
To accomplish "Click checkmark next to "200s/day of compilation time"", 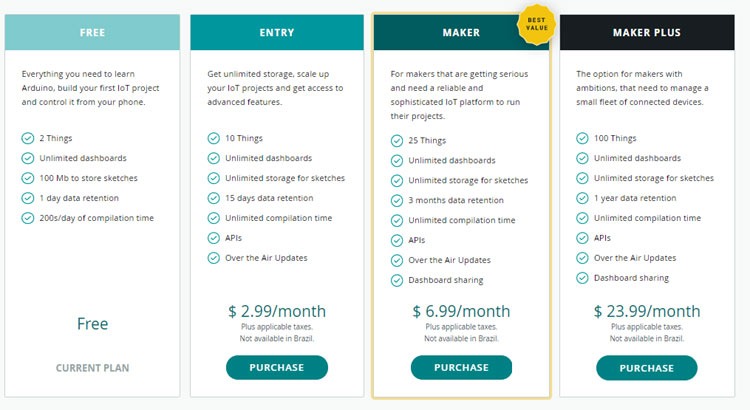I will click(x=27, y=218).
